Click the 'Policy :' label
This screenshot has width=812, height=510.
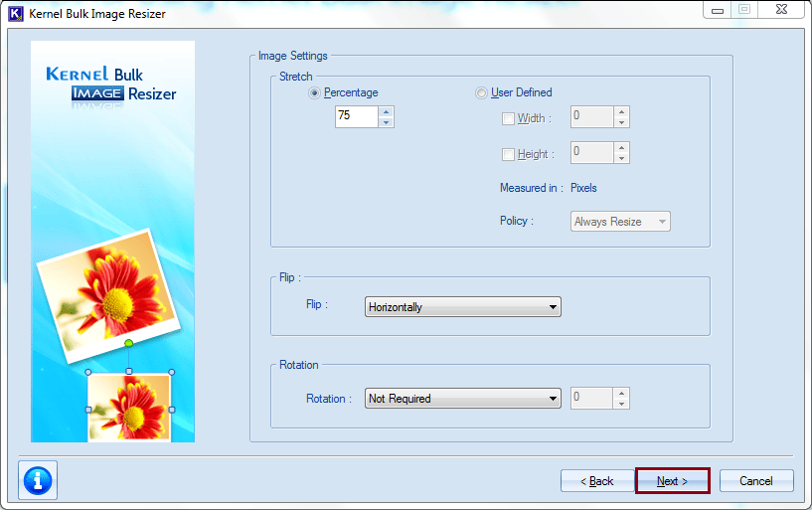(x=516, y=221)
